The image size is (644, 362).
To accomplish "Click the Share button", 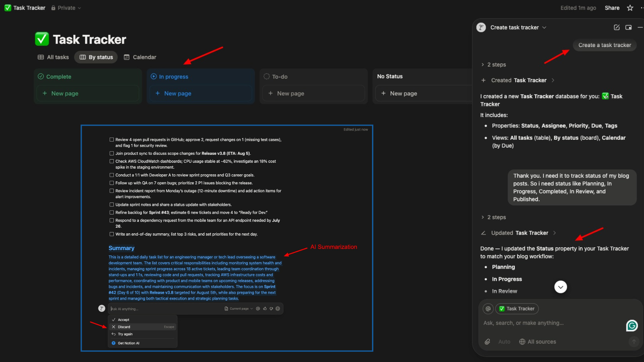I will [x=612, y=8].
